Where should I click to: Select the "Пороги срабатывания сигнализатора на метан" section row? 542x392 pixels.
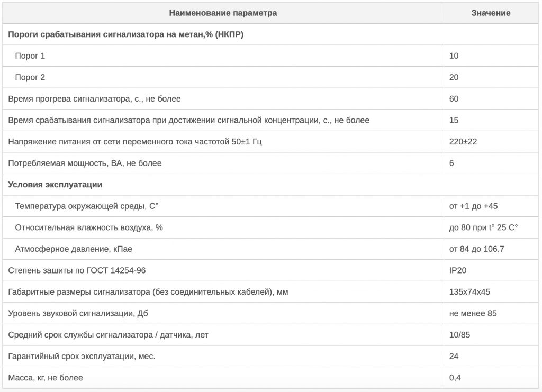(x=126, y=34)
